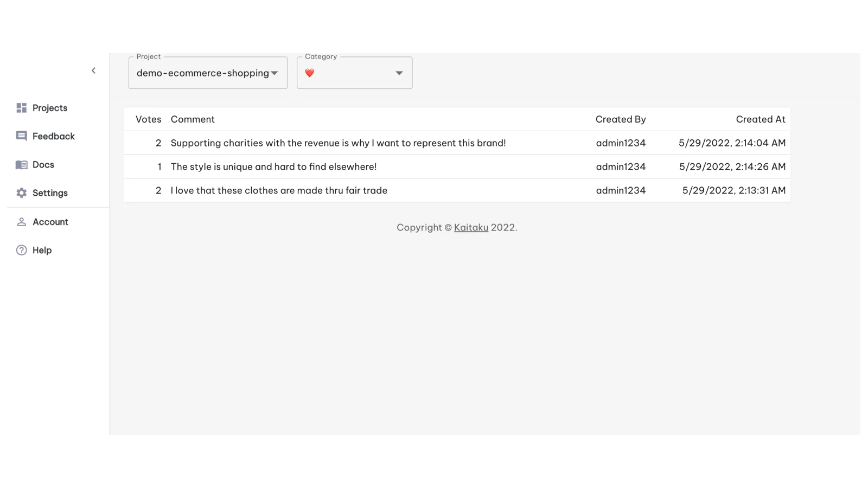Image resolution: width=868 pixels, height=488 pixels.
Task: Open the Kaitaku footer link
Action: click(470, 228)
